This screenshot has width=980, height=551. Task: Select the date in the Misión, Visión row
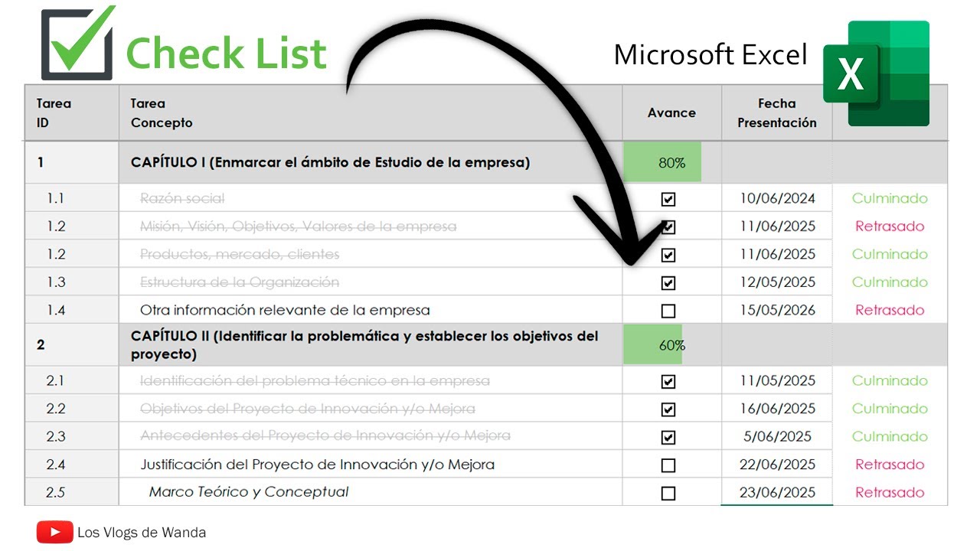coord(777,226)
